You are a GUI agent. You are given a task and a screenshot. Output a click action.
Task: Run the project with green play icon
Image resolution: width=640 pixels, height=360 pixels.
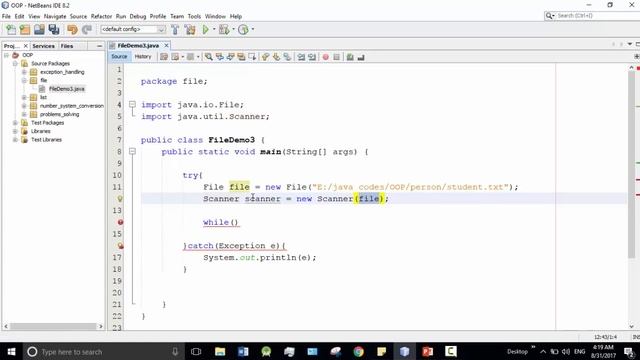pos(206,29)
